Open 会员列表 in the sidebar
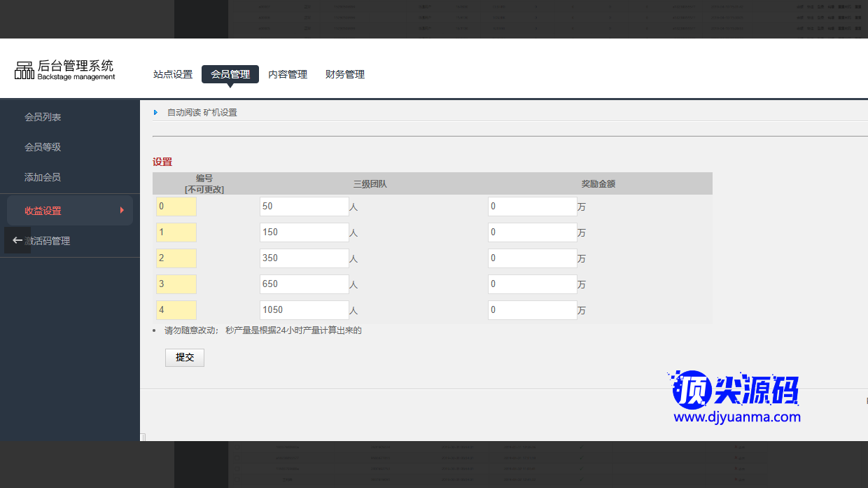This screenshot has height=488, width=868. click(43, 117)
